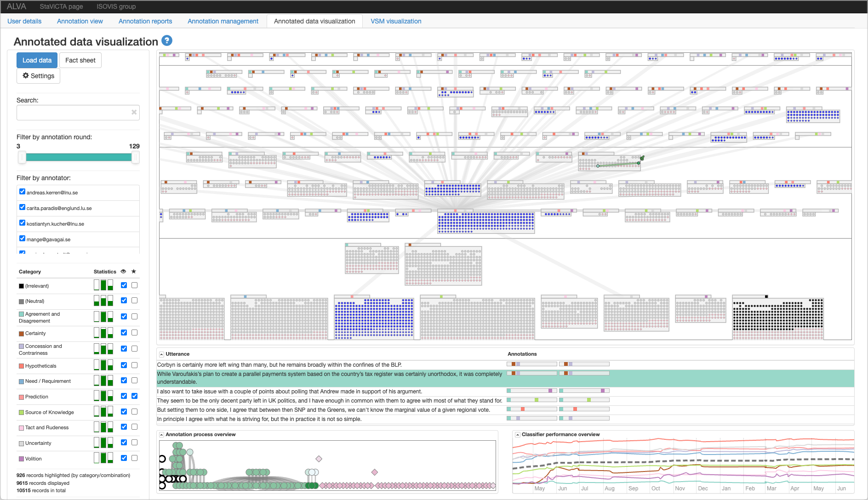
Task: Collapse the Classifier performance overview panel
Action: [x=518, y=435]
